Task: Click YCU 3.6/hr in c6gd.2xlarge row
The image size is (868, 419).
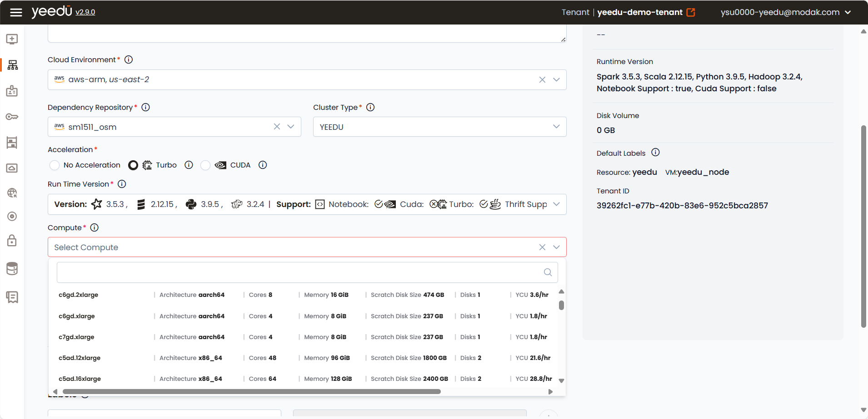Action: [532, 295]
